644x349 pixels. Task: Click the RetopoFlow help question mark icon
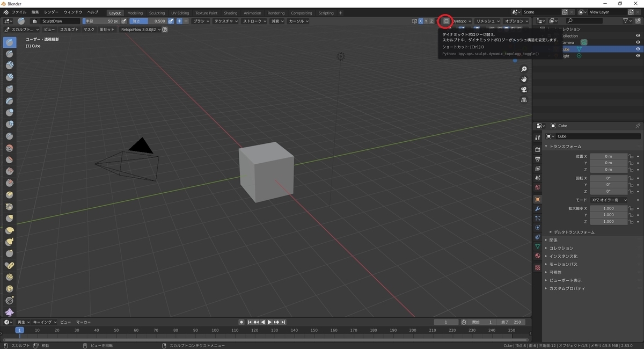click(x=165, y=30)
